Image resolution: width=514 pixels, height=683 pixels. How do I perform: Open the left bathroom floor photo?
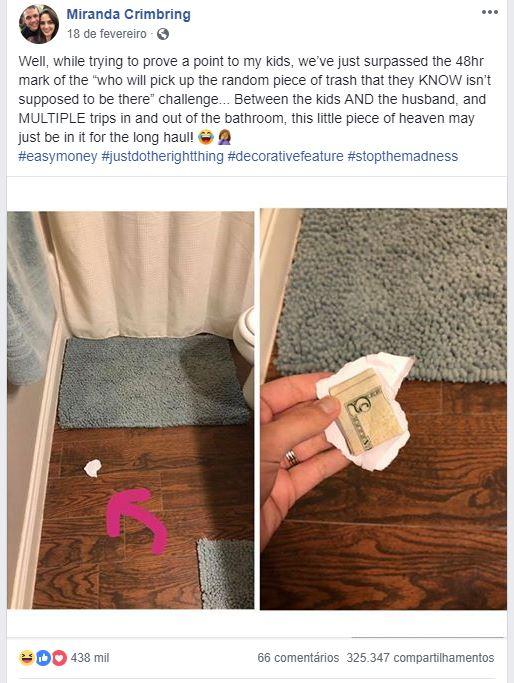[x=131, y=410]
